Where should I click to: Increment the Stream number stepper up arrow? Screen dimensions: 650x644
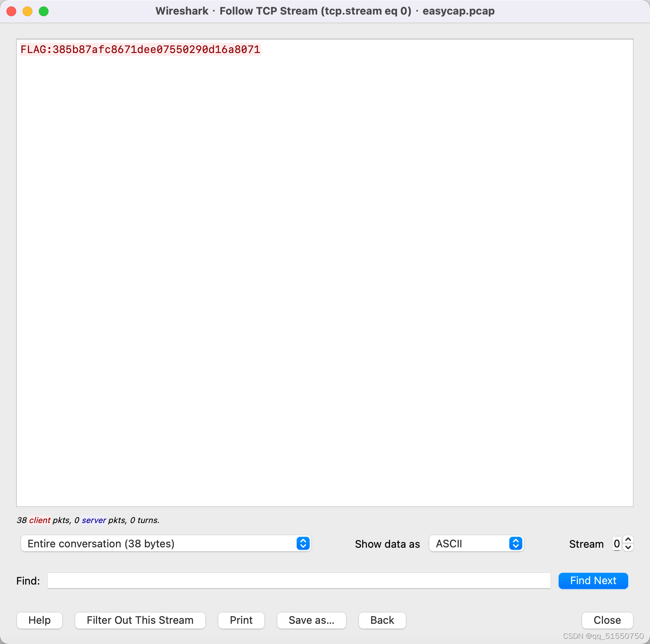628,540
